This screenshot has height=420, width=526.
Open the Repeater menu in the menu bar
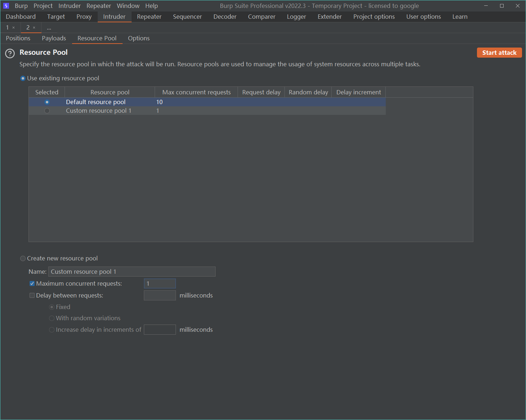tap(99, 6)
